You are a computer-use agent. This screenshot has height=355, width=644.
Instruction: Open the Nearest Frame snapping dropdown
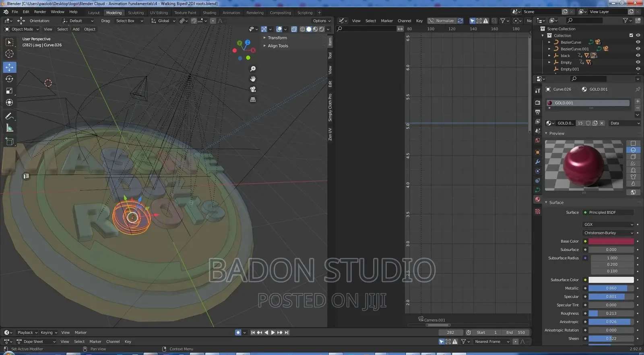(492, 342)
